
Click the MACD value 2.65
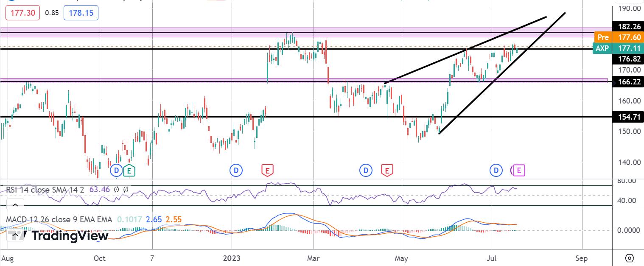pos(153,219)
